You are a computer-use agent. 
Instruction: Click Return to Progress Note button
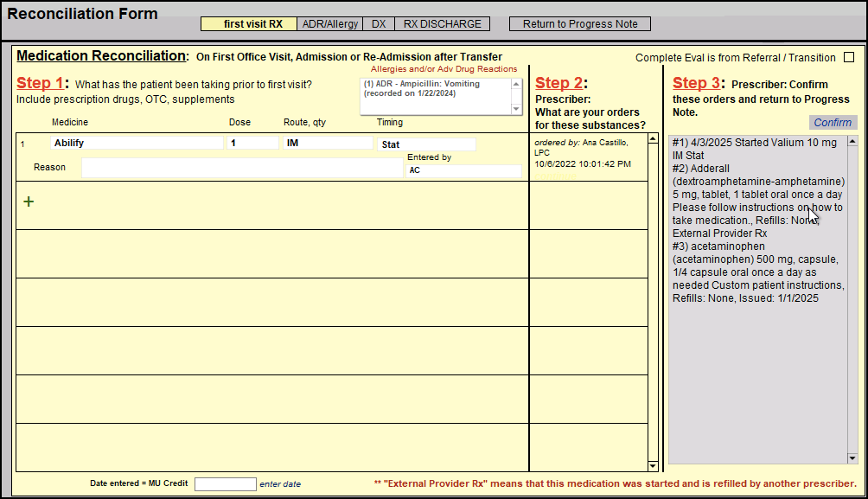pos(579,24)
